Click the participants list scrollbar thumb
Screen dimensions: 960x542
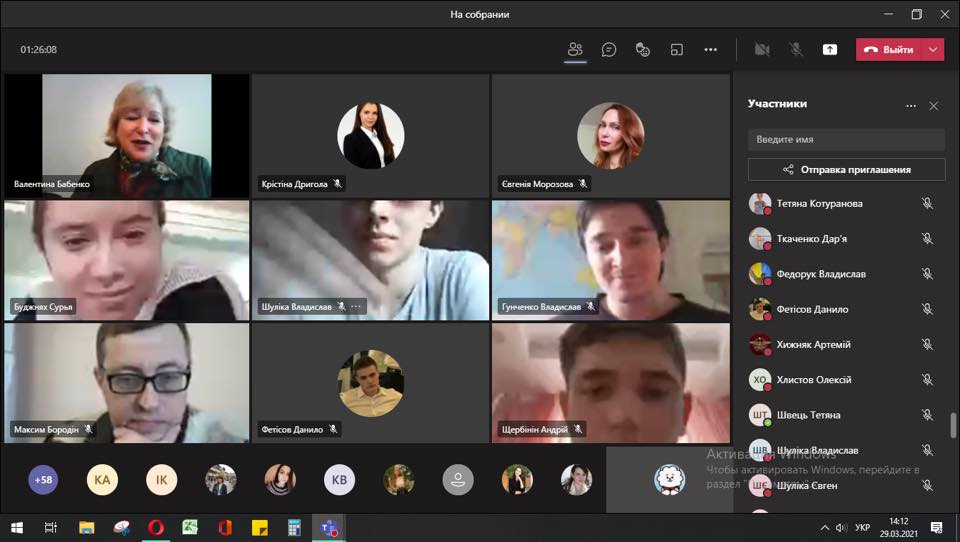click(x=952, y=426)
